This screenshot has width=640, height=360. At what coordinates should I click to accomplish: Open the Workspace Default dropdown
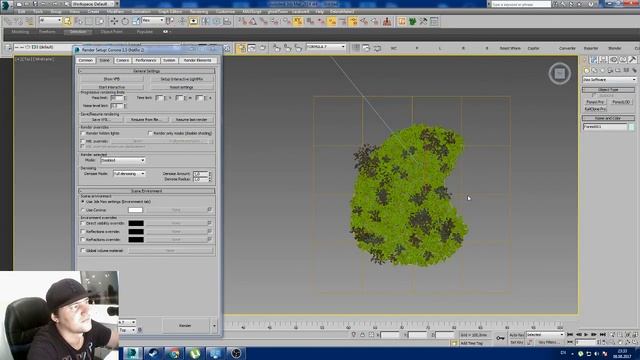tap(94, 4)
